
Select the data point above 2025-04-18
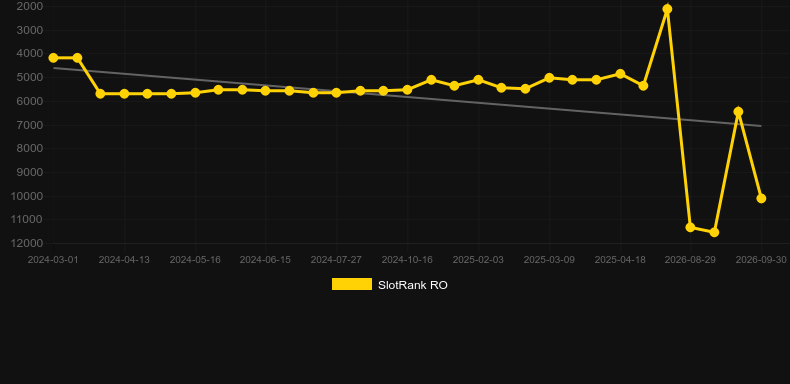[x=620, y=74]
